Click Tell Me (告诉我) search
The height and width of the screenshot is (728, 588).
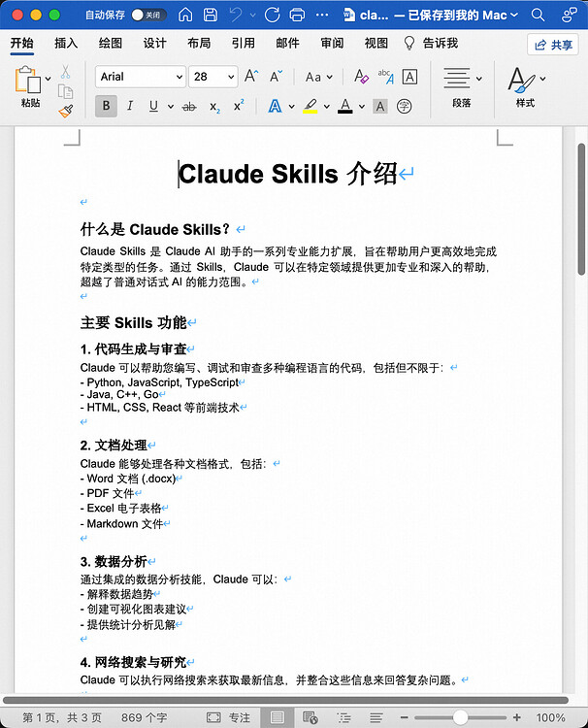point(431,43)
